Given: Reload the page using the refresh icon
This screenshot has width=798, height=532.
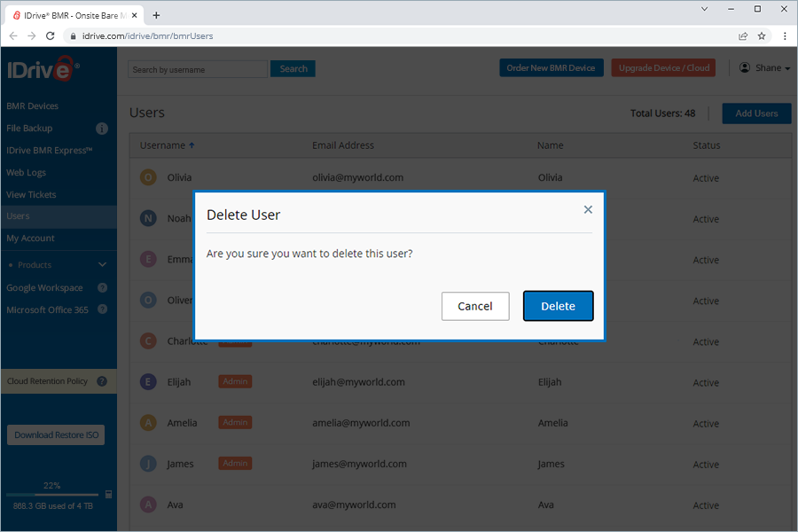Looking at the screenshot, I should pyautogui.click(x=50, y=36).
